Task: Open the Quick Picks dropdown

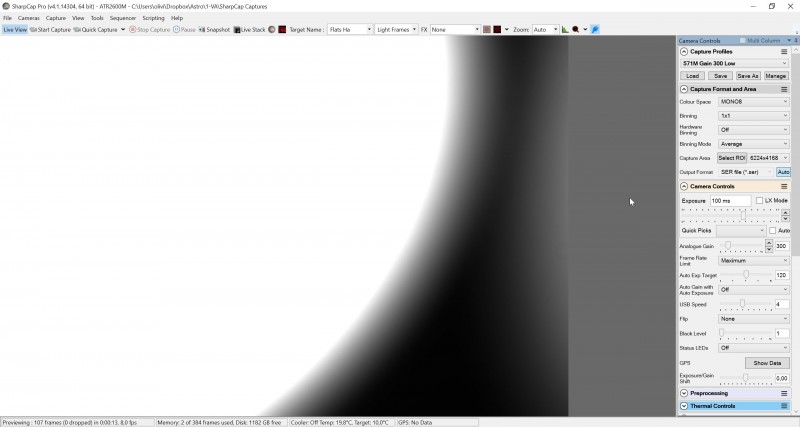Action: [x=741, y=231]
